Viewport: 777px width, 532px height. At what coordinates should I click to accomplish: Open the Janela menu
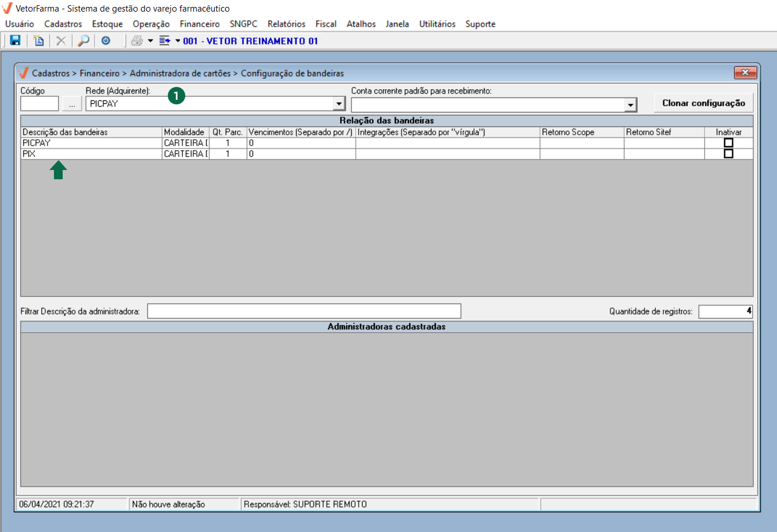(397, 24)
